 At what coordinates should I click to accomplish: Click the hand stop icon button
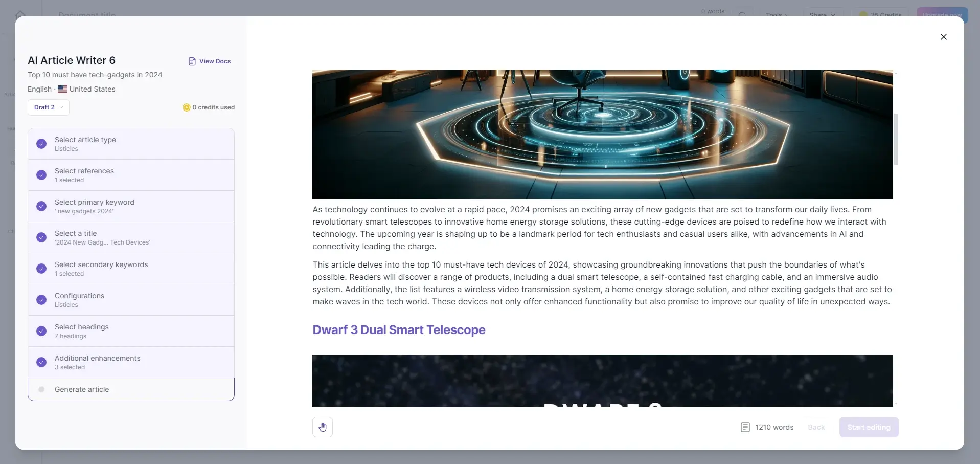(323, 427)
